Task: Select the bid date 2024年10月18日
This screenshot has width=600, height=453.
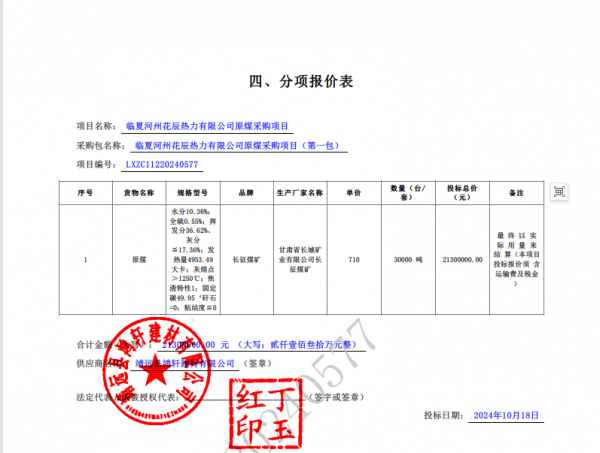Action: pos(507,414)
